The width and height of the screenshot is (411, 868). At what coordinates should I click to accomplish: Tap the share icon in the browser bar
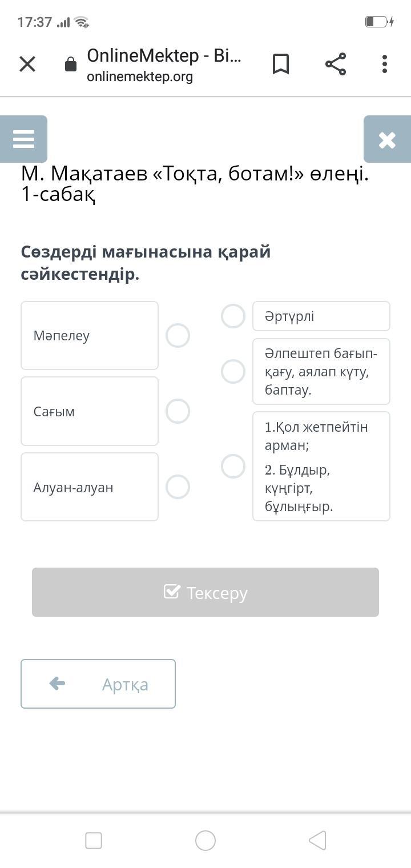(x=336, y=64)
